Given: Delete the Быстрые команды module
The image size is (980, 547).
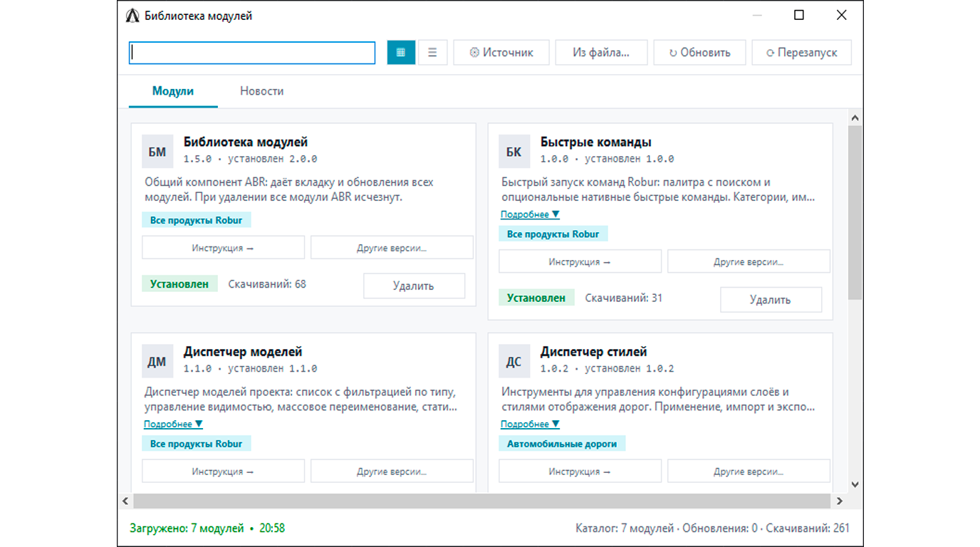Looking at the screenshot, I should click(x=771, y=299).
